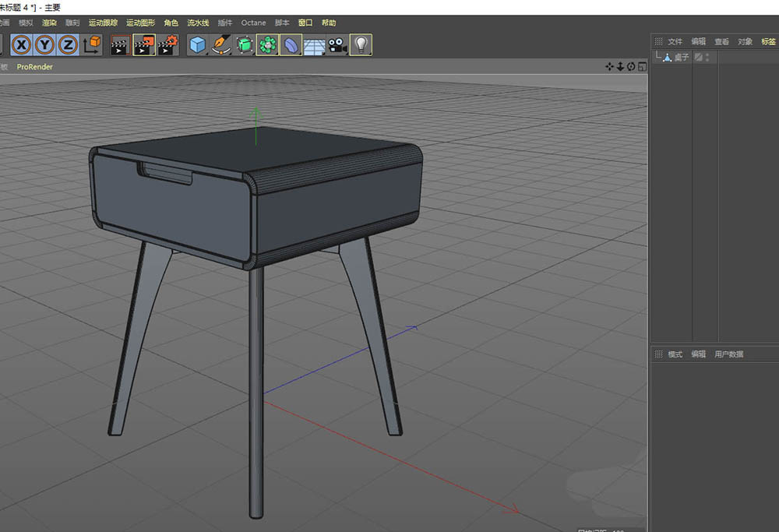The image size is (779, 532).
Task: Click the Attribute Manager panel grip icon
Action: tap(658, 354)
